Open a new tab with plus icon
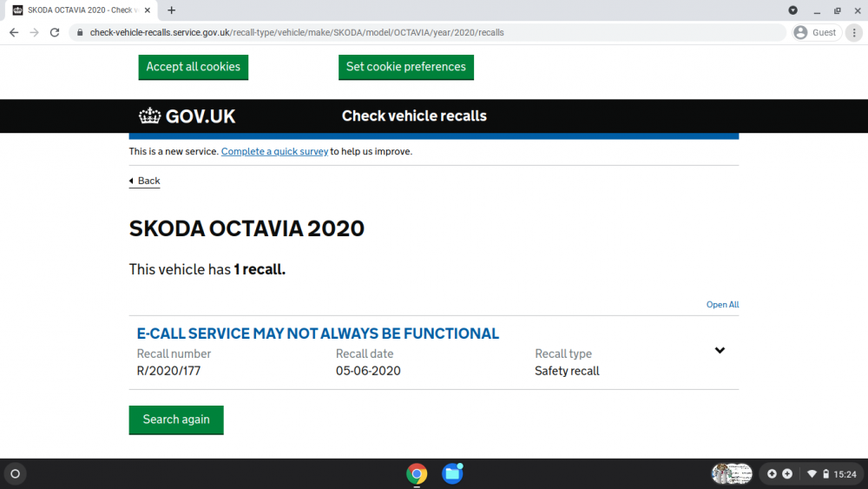 click(x=172, y=10)
